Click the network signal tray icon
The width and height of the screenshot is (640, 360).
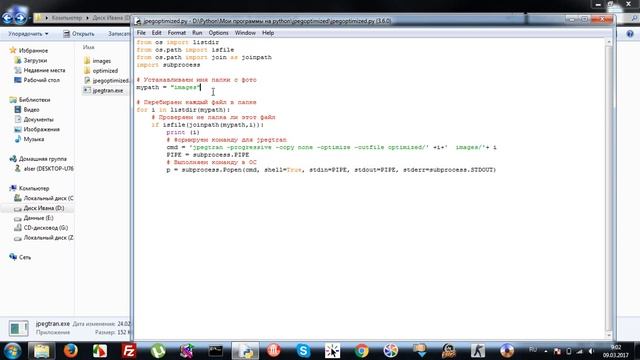click(580, 351)
